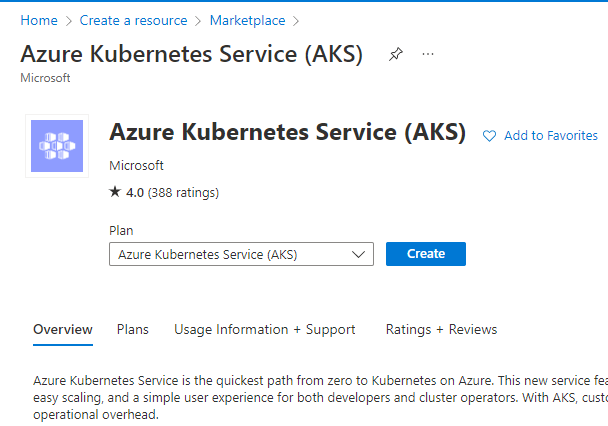
Task: Select the Overview tab
Action: (x=63, y=329)
